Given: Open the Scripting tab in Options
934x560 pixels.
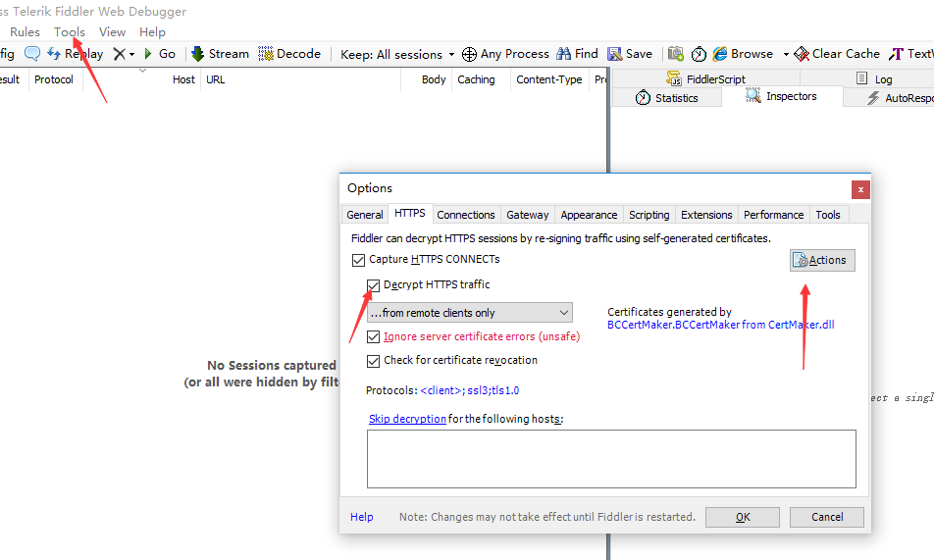Looking at the screenshot, I should pos(649,215).
